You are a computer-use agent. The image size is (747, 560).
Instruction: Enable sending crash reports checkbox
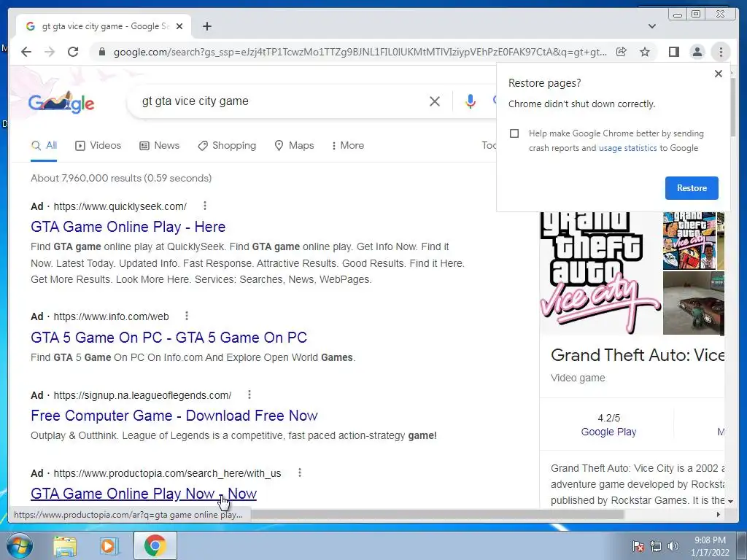tap(514, 133)
